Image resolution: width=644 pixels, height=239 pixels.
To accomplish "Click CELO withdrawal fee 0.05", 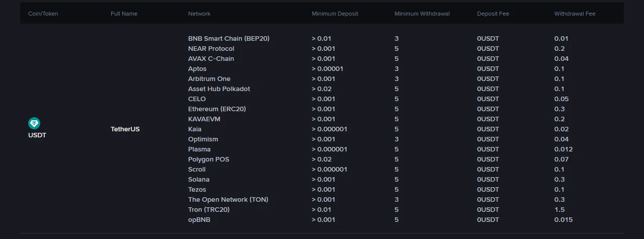I will [x=561, y=99].
